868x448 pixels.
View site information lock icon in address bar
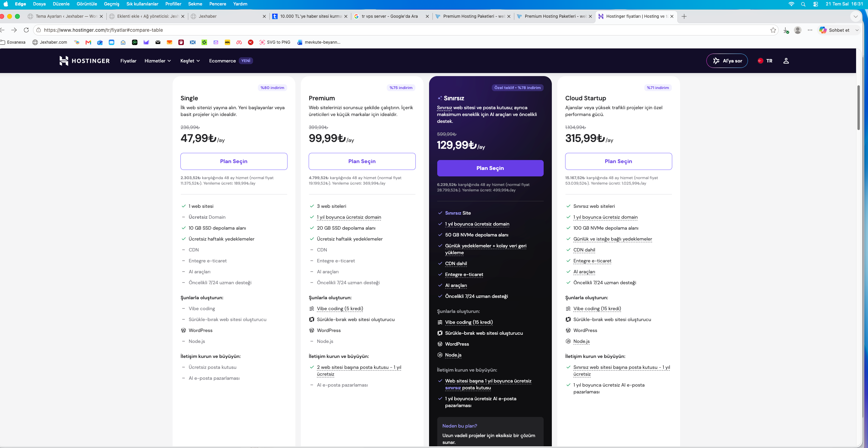39,30
